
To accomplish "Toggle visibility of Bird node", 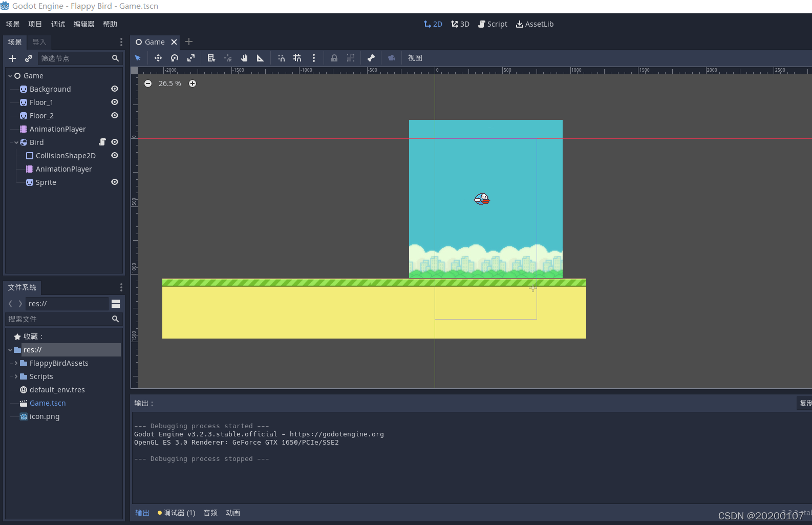I will click(115, 142).
